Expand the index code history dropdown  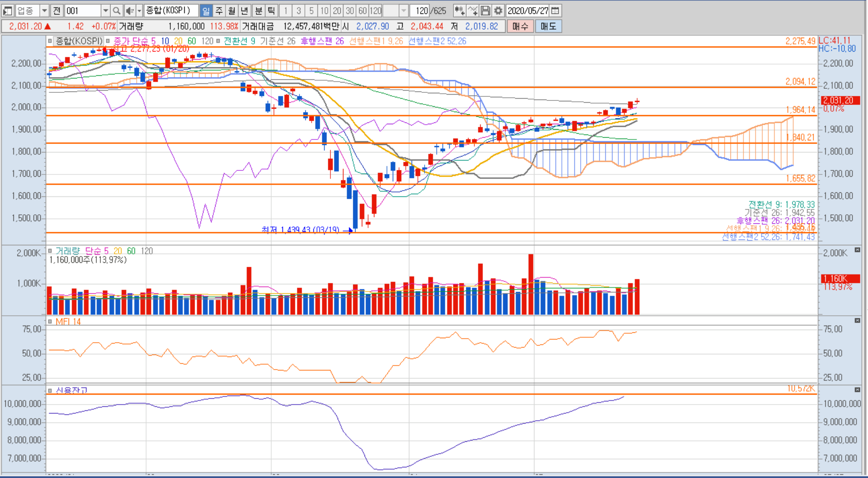coord(105,10)
